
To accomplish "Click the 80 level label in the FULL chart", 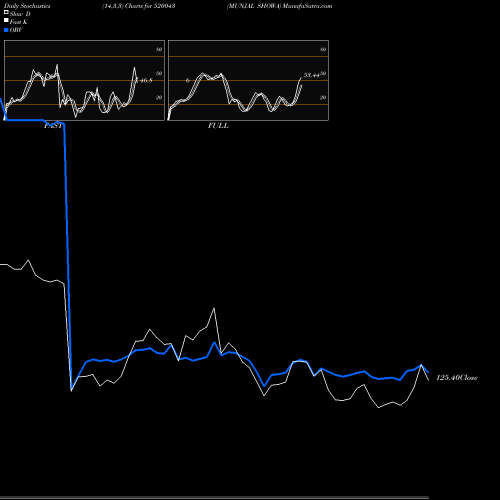I will [323, 49].
